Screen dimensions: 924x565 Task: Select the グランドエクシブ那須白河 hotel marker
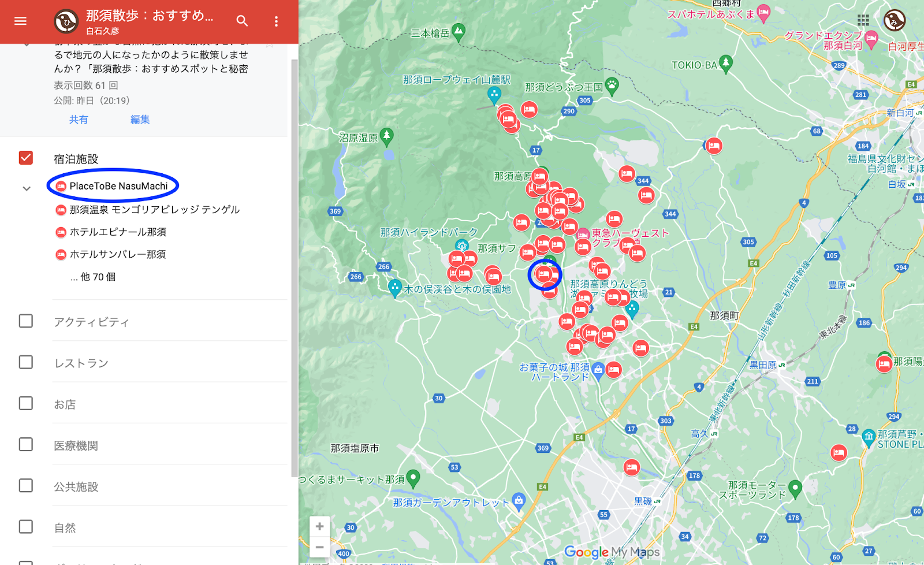[x=871, y=39]
